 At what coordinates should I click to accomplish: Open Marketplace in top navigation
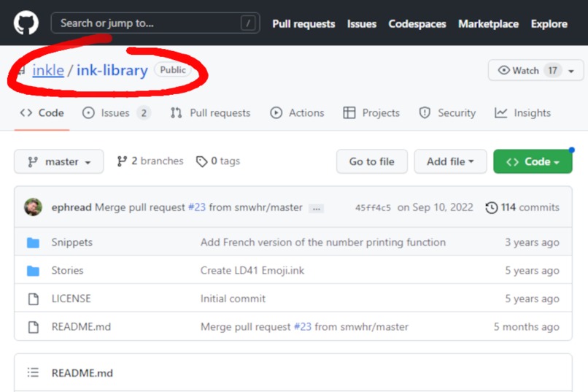[x=488, y=23]
